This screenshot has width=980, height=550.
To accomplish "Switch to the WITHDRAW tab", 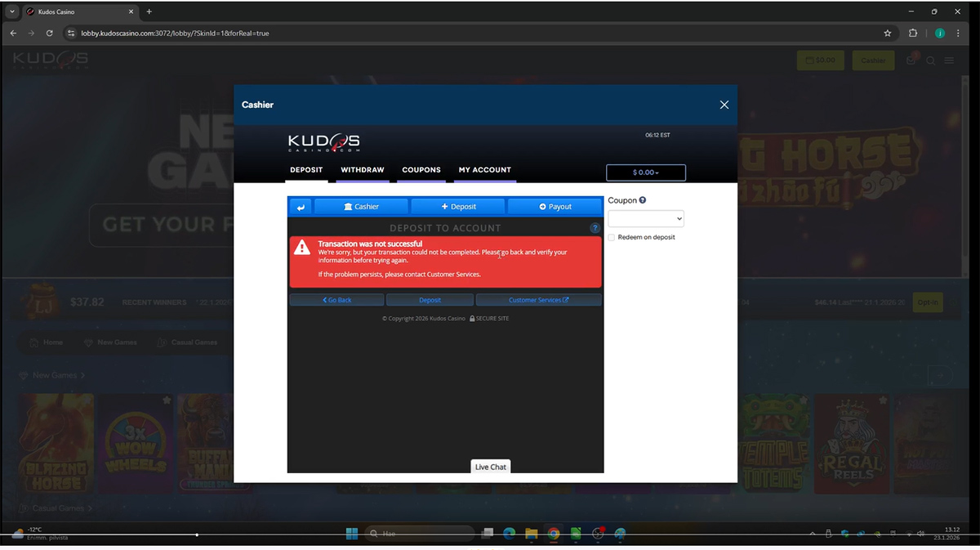I will pyautogui.click(x=363, y=170).
